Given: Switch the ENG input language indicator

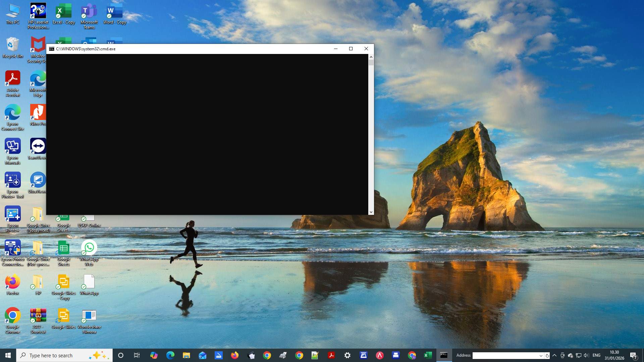Looking at the screenshot, I should point(597,355).
